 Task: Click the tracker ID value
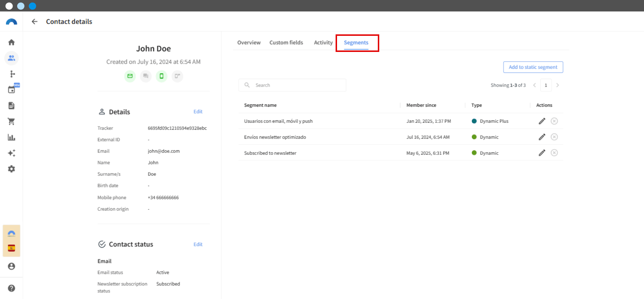tap(177, 128)
